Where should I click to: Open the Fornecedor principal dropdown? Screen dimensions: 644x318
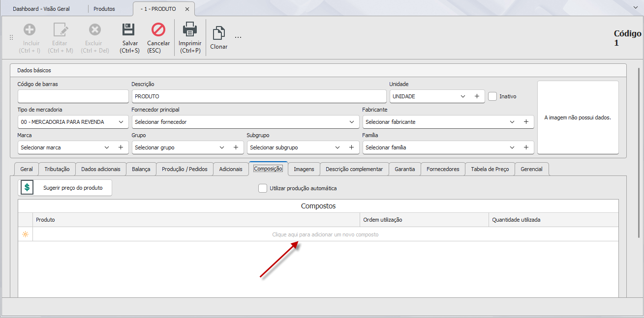point(352,122)
